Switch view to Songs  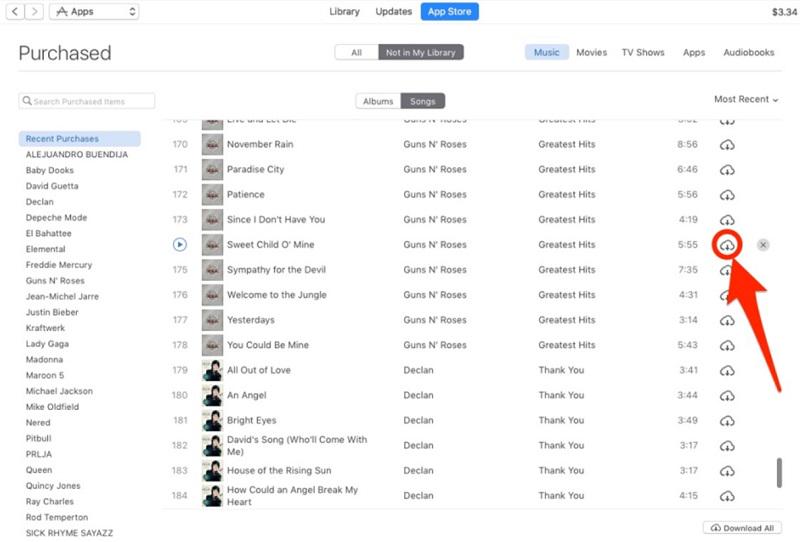click(423, 101)
